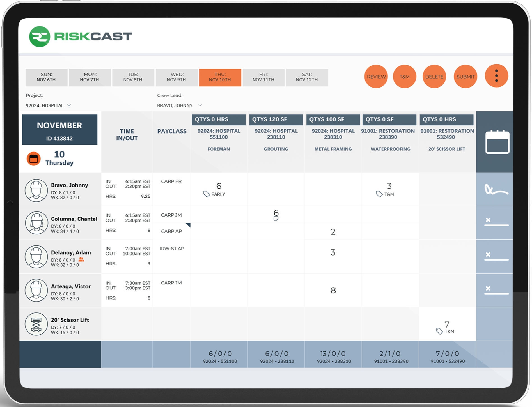Click the RiskCast logo
Viewport: 532px width, 407px height.
pyautogui.click(x=81, y=36)
